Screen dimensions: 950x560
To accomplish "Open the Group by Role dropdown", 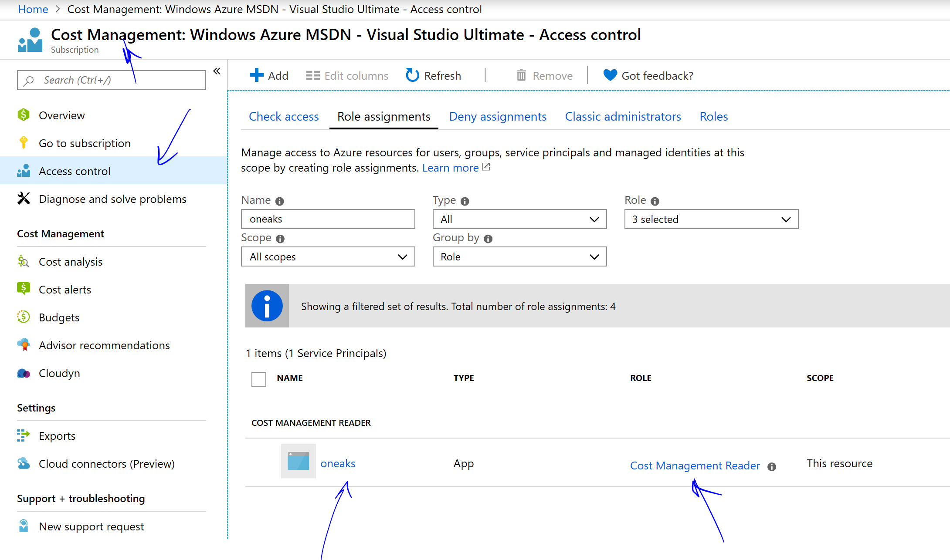I will point(519,257).
